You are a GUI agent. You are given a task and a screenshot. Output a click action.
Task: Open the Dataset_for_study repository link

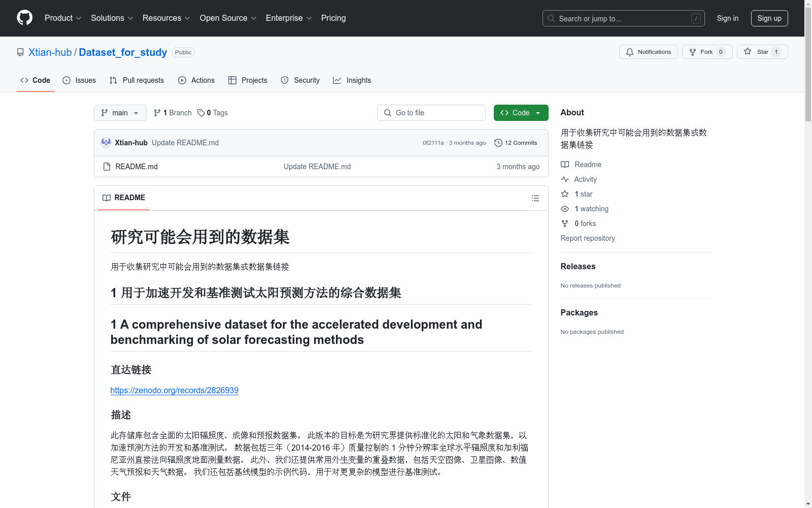click(x=123, y=52)
